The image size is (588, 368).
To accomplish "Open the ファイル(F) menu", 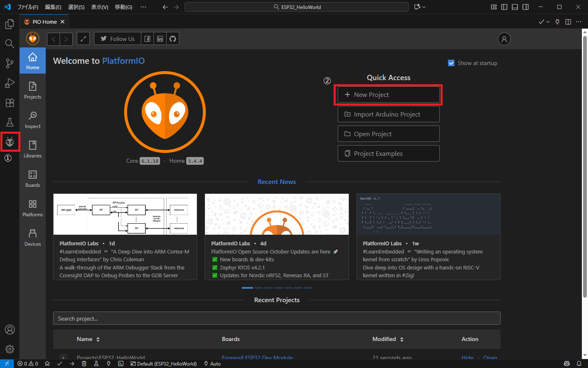I will (x=28, y=7).
